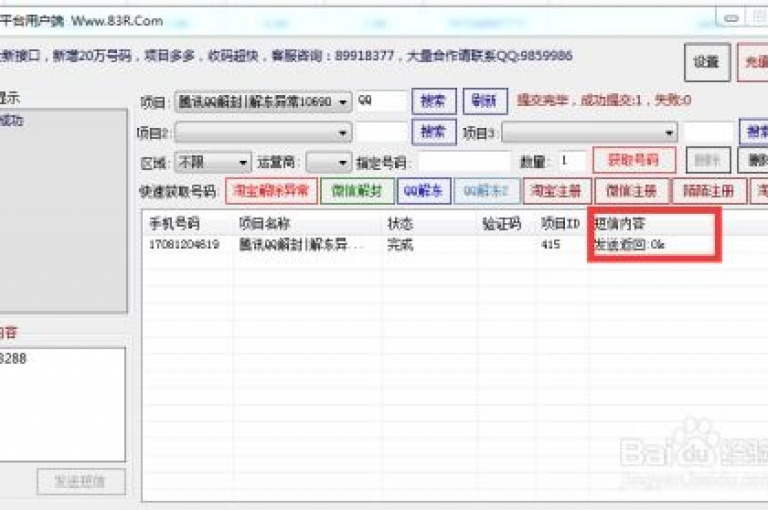Screen dimensions: 768x510
Task: Click the 完成 status cell
Action: [x=400, y=244]
